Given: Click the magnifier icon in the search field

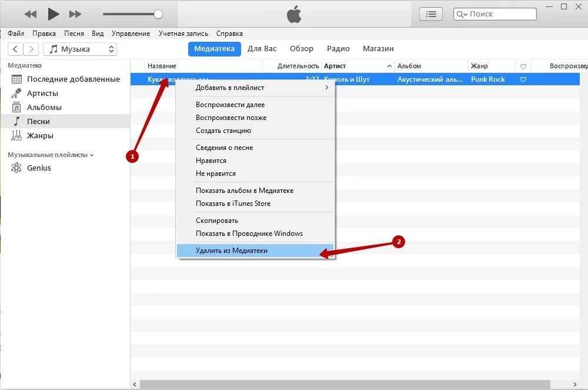Looking at the screenshot, I should [x=461, y=14].
